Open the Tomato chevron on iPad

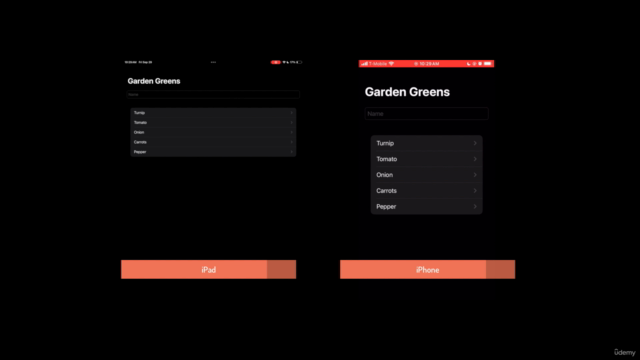(291, 122)
